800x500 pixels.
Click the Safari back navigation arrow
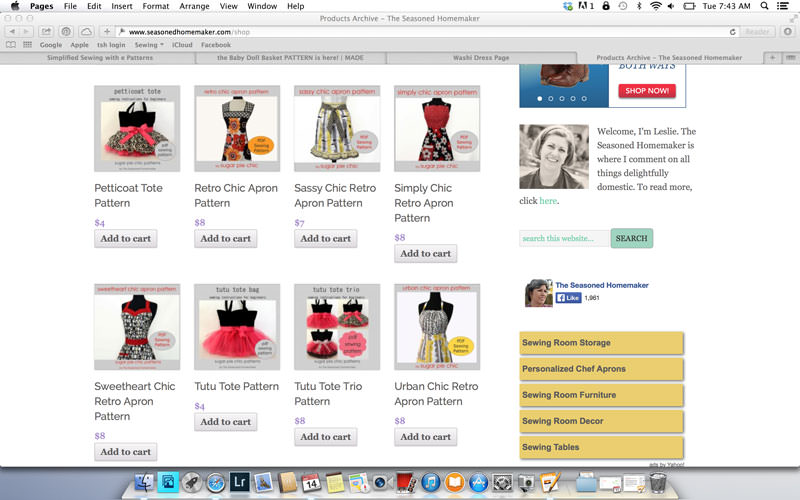click(x=12, y=32)
